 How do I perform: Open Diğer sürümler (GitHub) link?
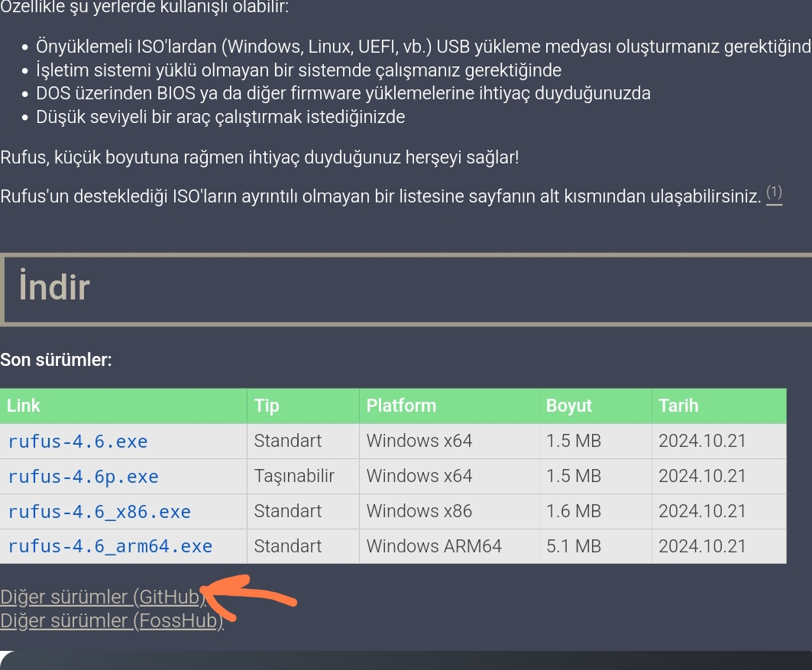click(102, 597)
